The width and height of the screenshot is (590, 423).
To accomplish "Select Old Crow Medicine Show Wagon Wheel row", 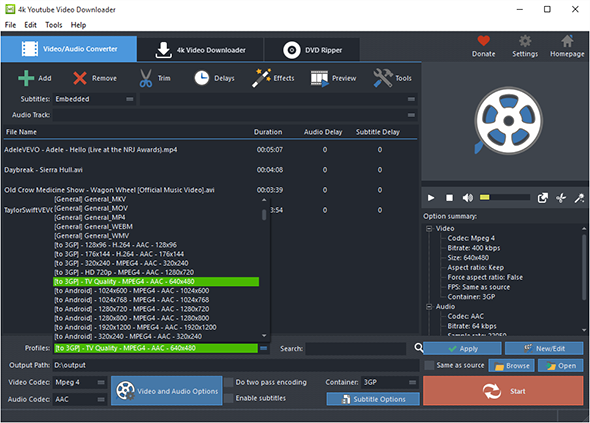I will (x=210, y=190).
